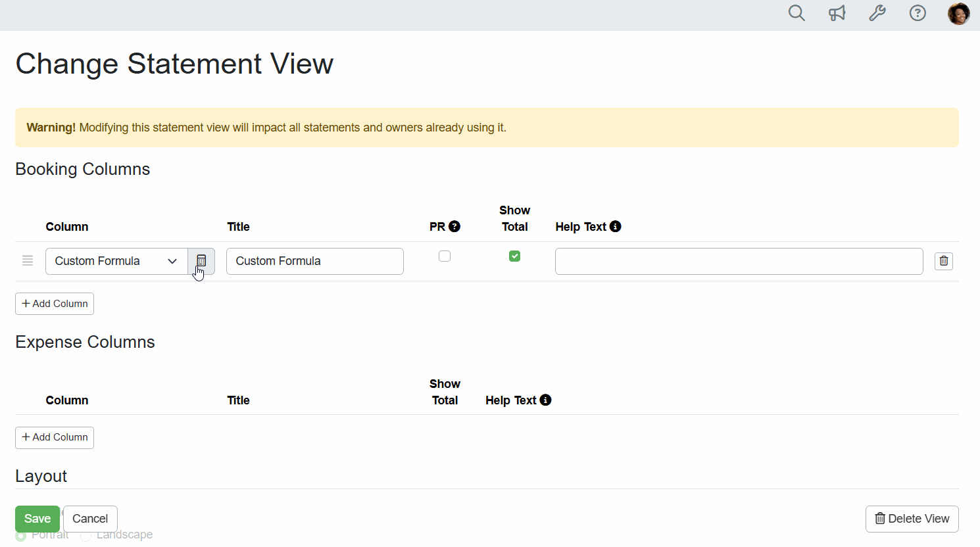Click the drag handle for Custom Formula row
The width and height of the screenshot is (980, 547).
28,261
